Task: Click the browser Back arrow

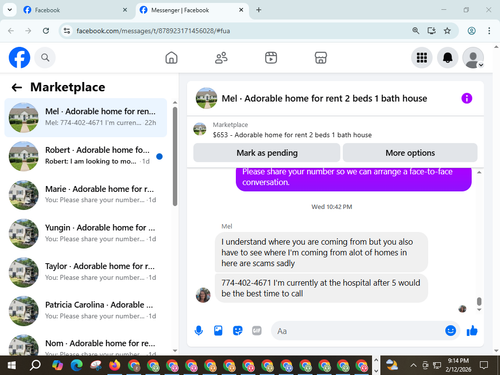Action: pyautogui.click(x=11, y=31)
